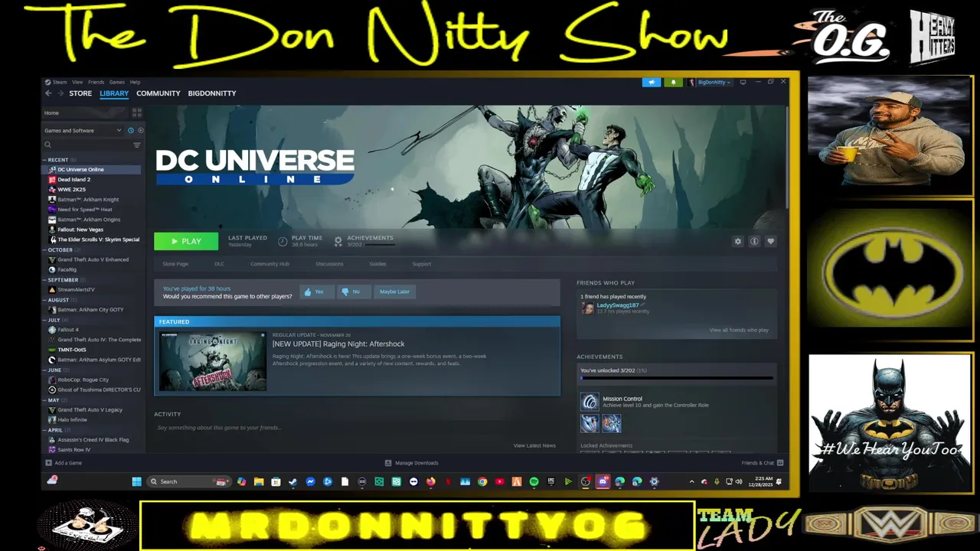Go forward with the Steam forward arrow

click(x=60, y=93)
